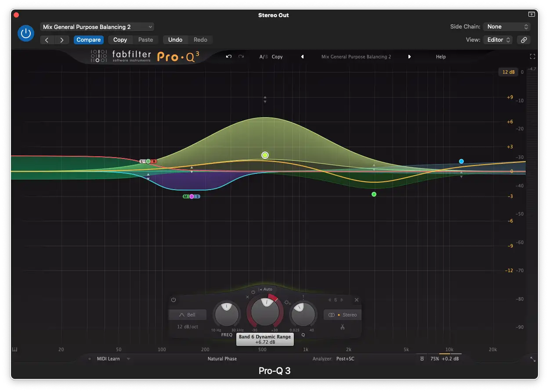549x392 pixels.
Task: Open the Help menu
Action: coord(441,57)
